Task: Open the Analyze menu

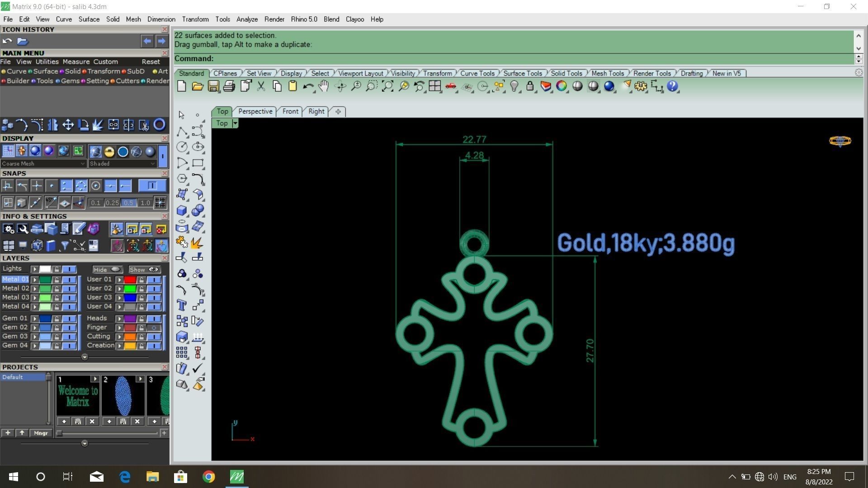Action: [247, 19]
